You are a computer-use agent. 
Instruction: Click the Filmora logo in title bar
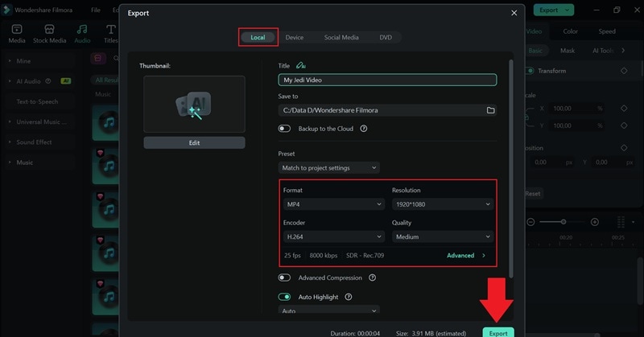point(6,10)
